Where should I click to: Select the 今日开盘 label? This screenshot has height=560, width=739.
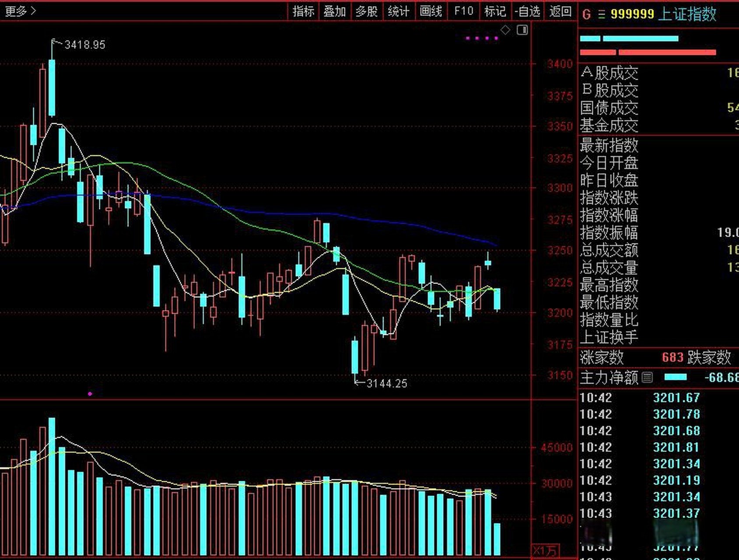[609, 163]
